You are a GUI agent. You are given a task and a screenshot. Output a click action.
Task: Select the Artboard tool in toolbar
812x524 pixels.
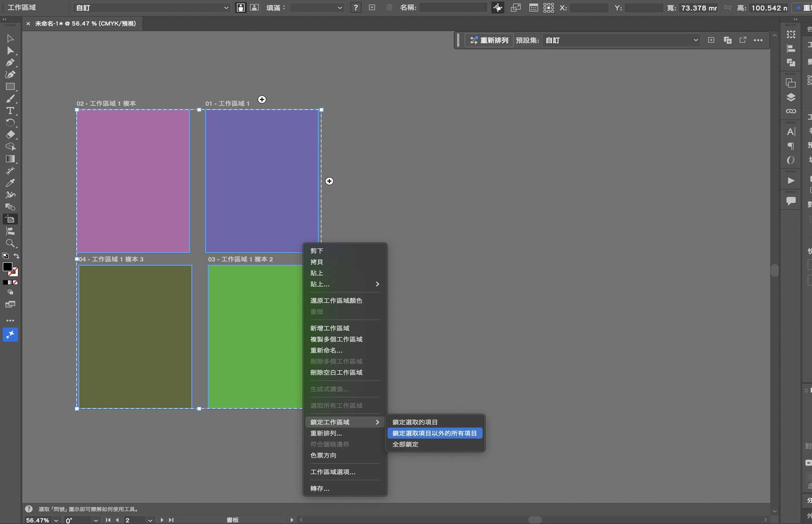tap(10, 219)
